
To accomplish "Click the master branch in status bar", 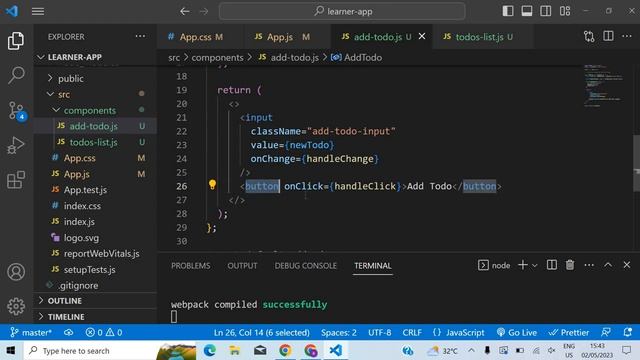I will [x=31, y=333].
